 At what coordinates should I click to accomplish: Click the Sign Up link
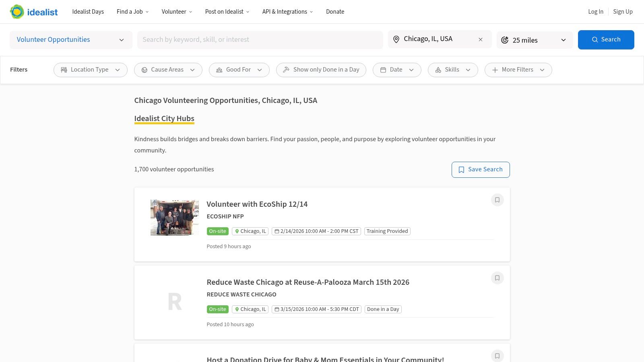pyautogui.click(x=623, y=12)
